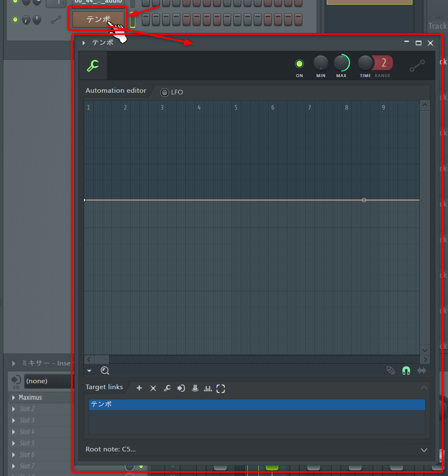
Task: Switch to the Automation editor tab
Action: point(116,91)
